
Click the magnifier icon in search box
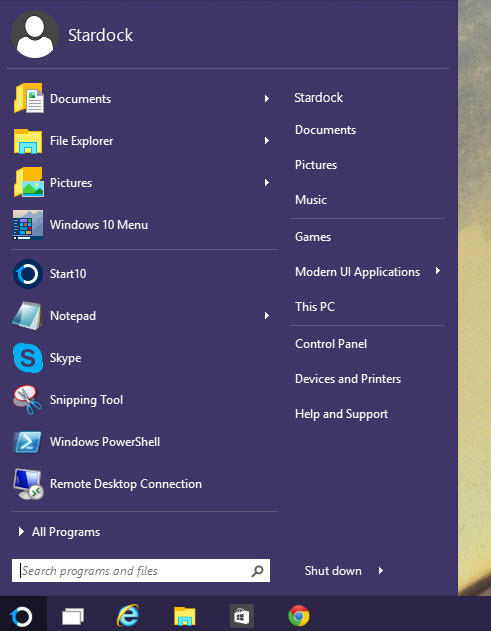pos(257,571)
